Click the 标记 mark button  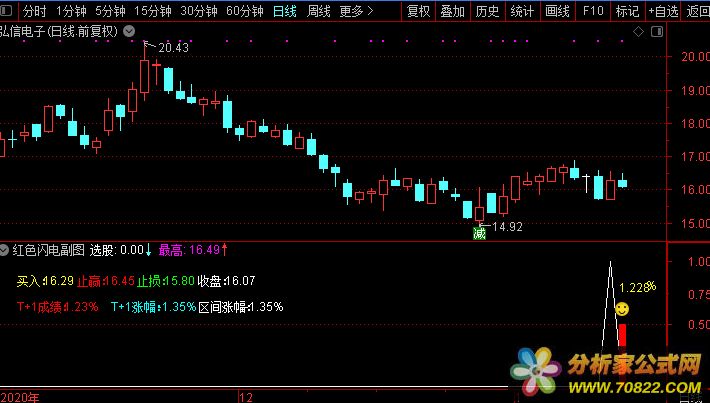[627, 11]
